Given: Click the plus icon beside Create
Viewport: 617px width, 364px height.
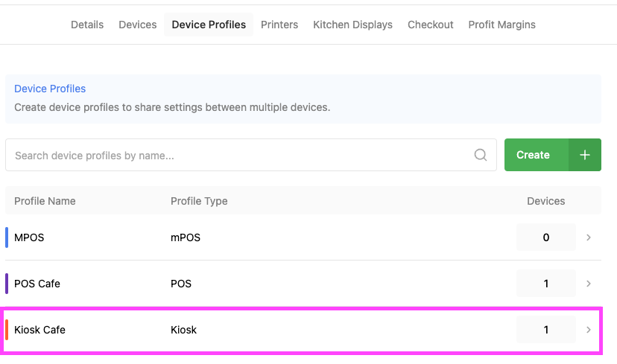Looking at the screenshot, I should pyautogui.click(x=585, y=155).
